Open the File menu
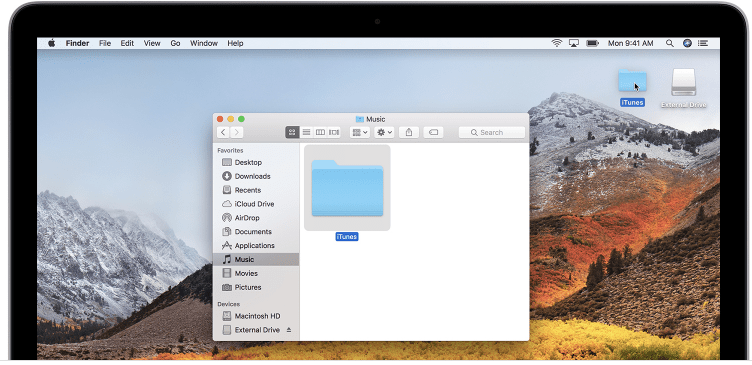 click(105, 43)
